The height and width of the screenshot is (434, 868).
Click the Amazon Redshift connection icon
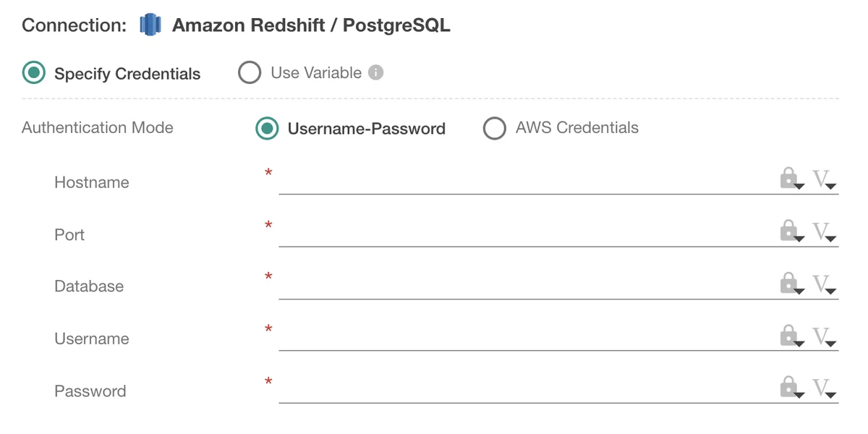pos(150,25)
